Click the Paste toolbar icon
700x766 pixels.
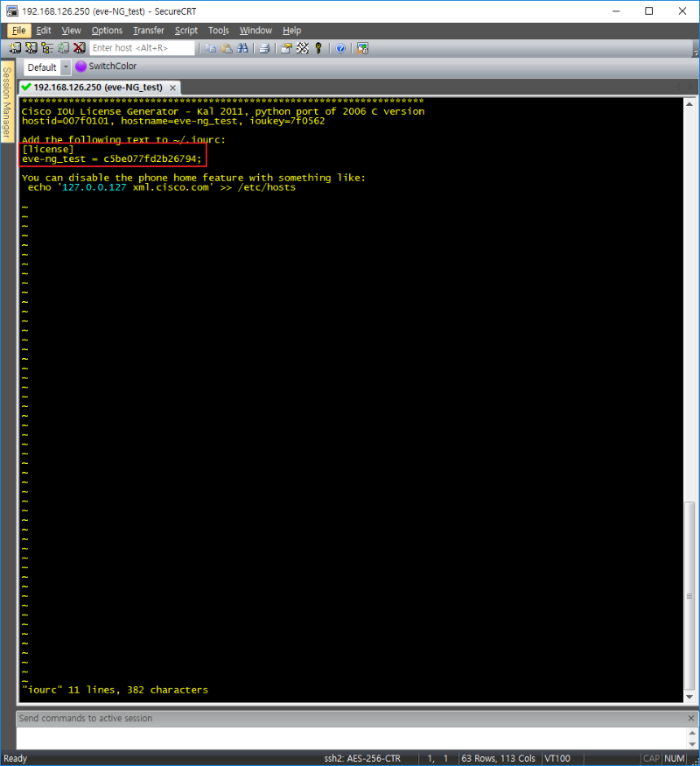226,48
